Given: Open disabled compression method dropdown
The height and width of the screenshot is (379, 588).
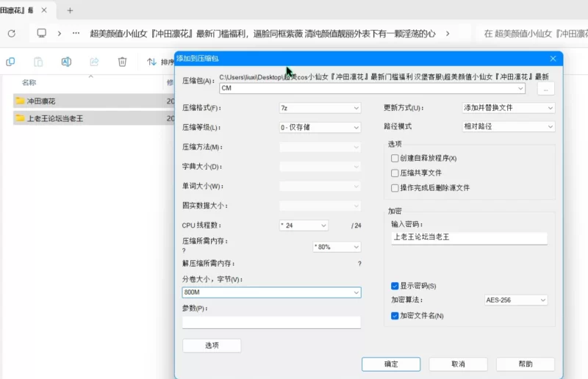Looking at the screenshot, I should click(320, 147).
